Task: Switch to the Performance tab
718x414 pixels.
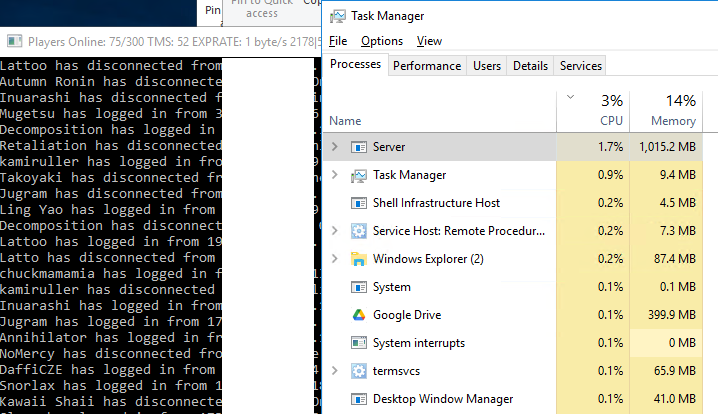Action: (x=427, y=66)
